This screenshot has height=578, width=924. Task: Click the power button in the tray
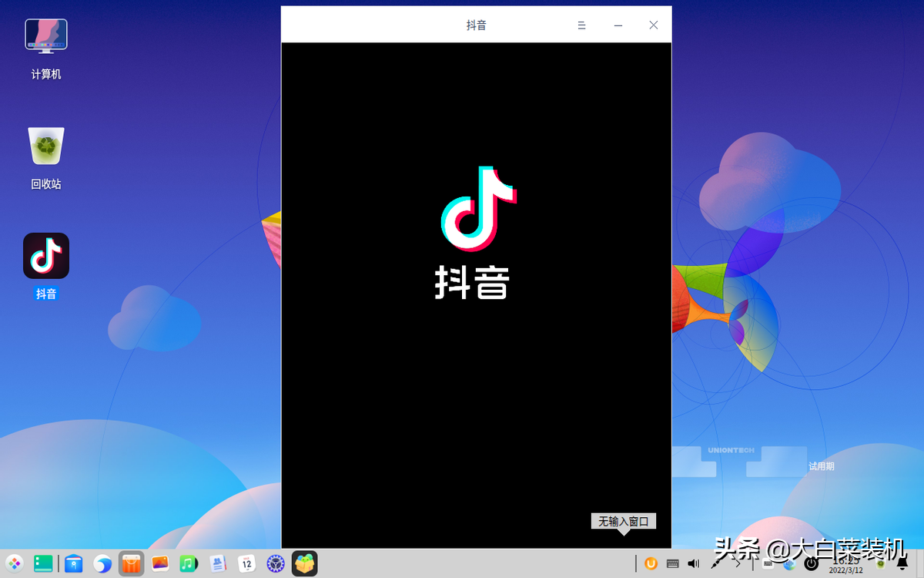pos(811,563)
